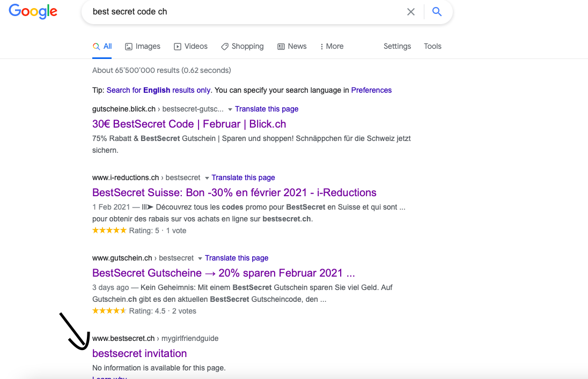
Task: Expand dropdown arrow beside i-reductions.ch result
Action: [207, 178]
